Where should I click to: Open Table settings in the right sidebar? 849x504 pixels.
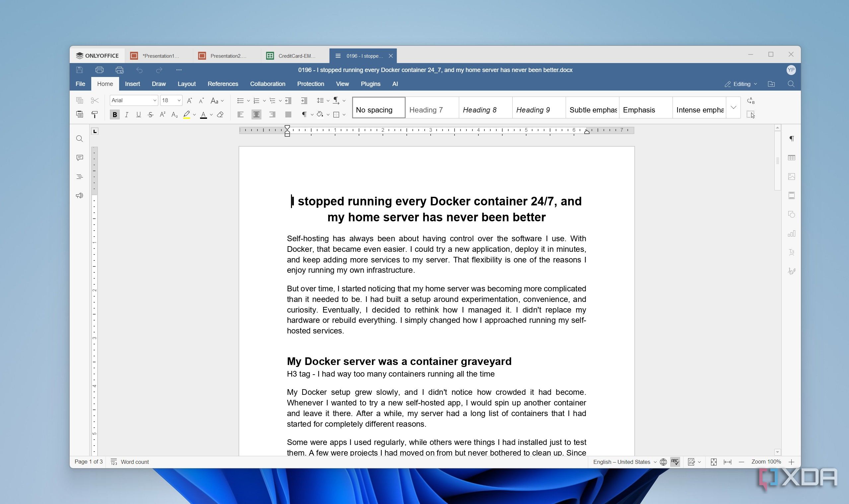point(792,158)
